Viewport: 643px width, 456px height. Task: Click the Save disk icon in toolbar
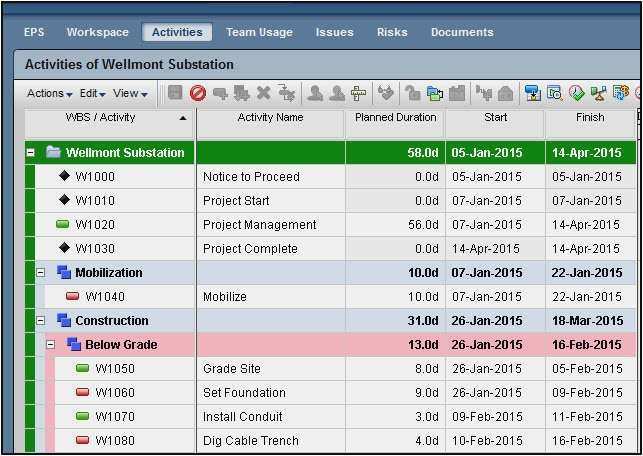pyautogui.click(x=176, y=94)
